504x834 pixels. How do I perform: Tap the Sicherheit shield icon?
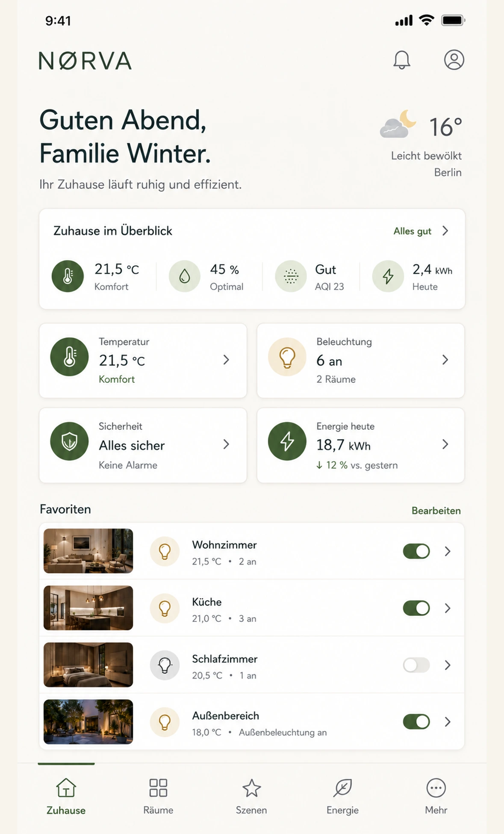(69, 441)
